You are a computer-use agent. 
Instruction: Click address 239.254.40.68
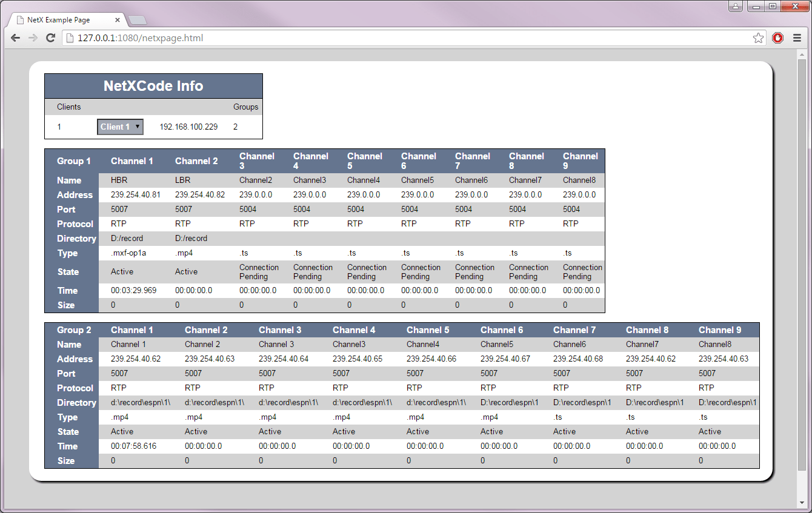coord(578,359)
